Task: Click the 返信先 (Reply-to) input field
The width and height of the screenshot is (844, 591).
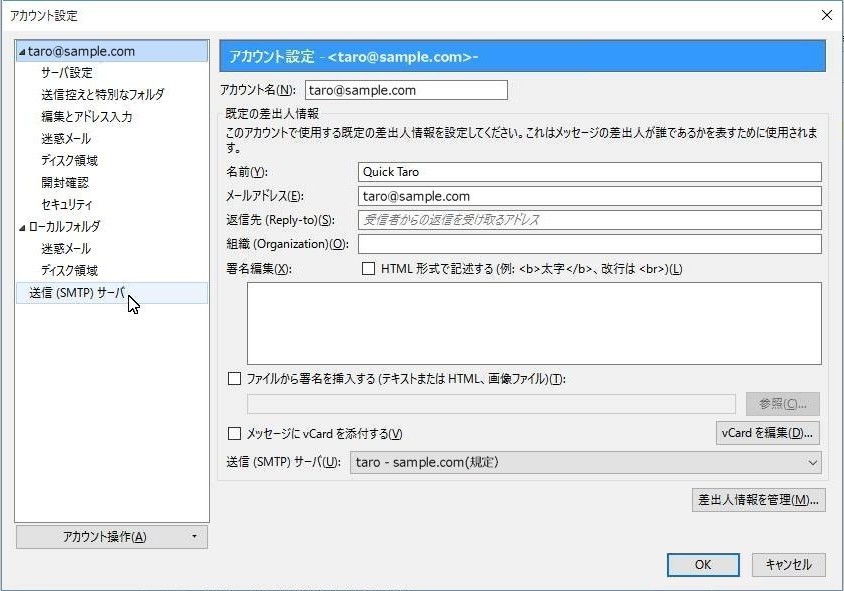Action: coord(589,220)
